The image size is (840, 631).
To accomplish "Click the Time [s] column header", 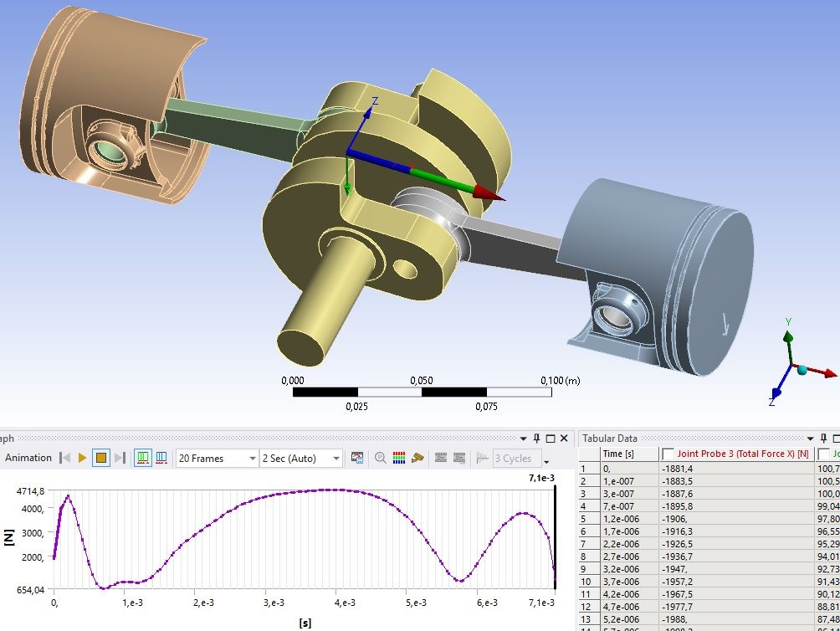I will 618,454.
